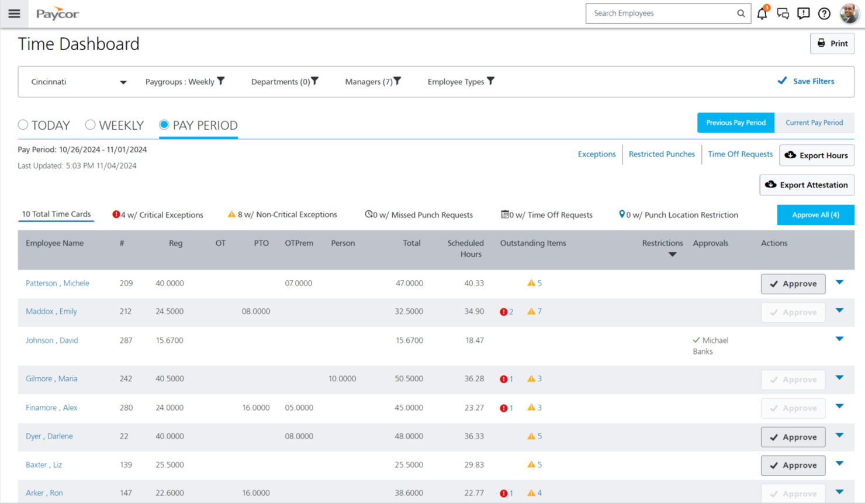Image resolution: width=865 pixels, height=504 pixels.
Task: Select the TODAY radio button
Action: 23,125
